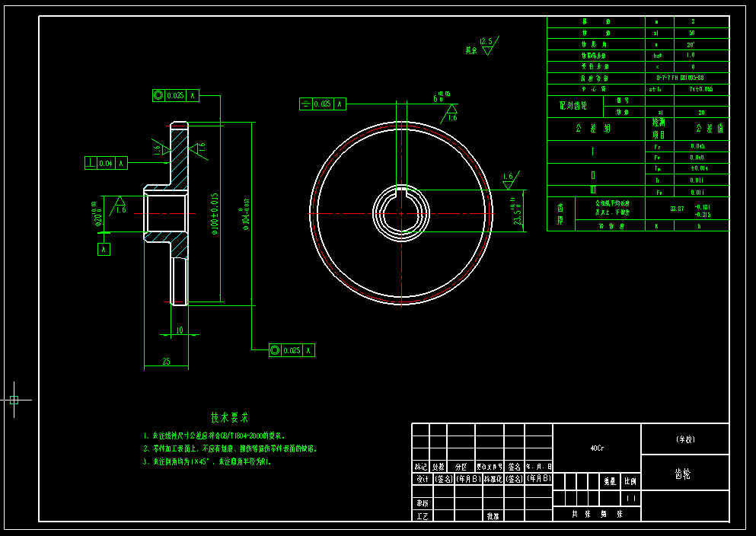Click the 33.87 span length value
This screenshot has height=536, width=756.
677,209
